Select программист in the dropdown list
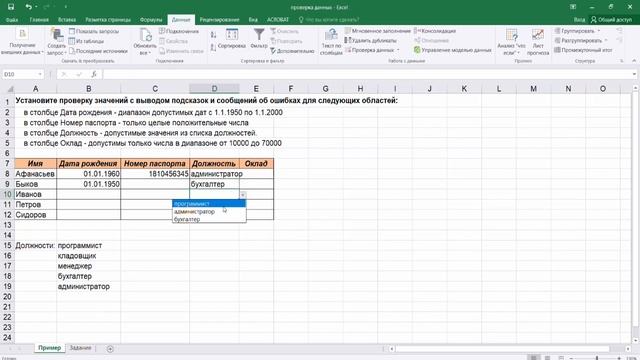The width and height of the screenshot is (640, 360). pyautogui.click(x=209, y=203)
